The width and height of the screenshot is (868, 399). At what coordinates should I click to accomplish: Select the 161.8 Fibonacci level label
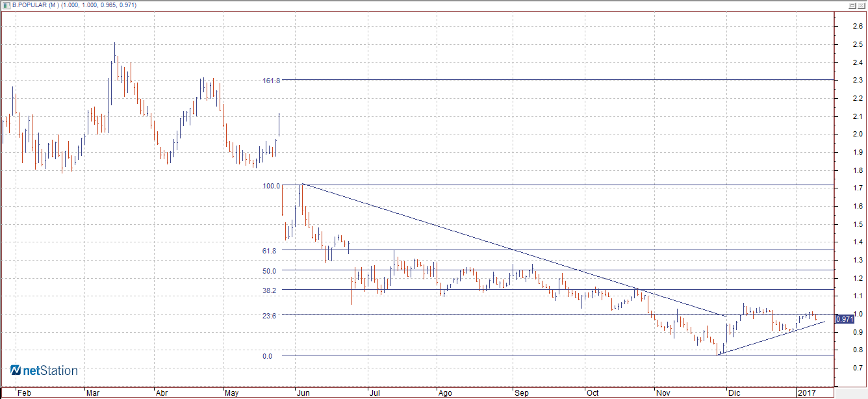271,81
